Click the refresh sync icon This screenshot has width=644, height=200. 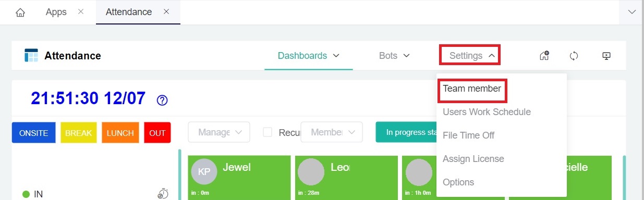(575, 56)
